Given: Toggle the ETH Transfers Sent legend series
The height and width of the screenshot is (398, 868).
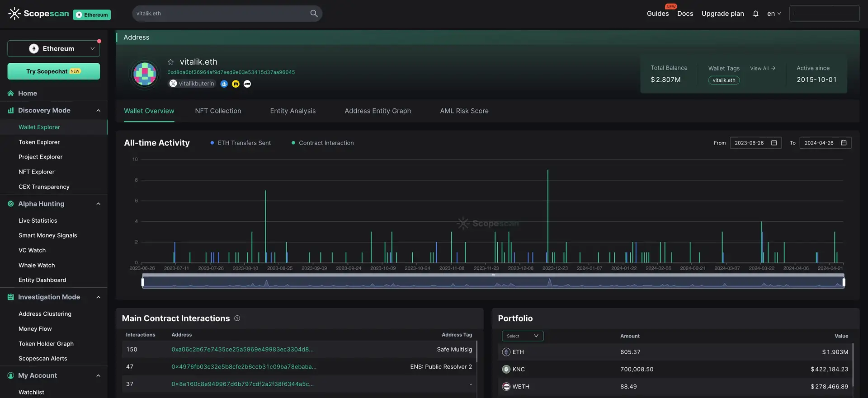Looking at the screenshot, I should (240, 143).
